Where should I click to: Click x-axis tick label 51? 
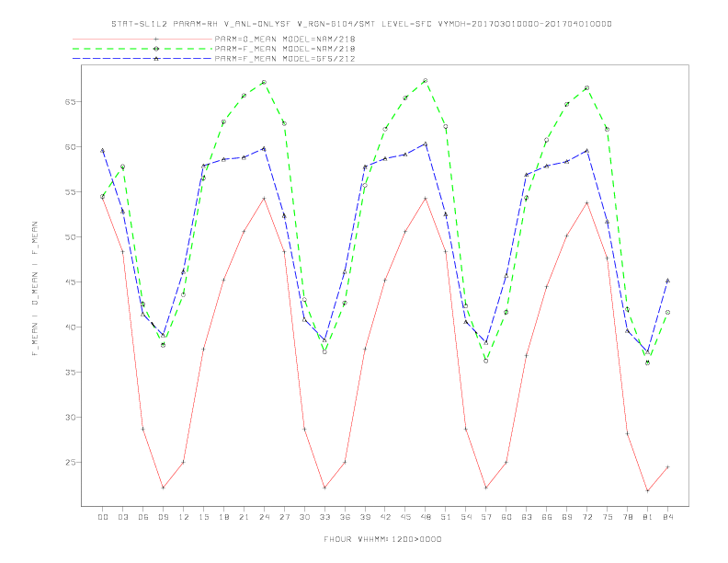coord(446,517)
